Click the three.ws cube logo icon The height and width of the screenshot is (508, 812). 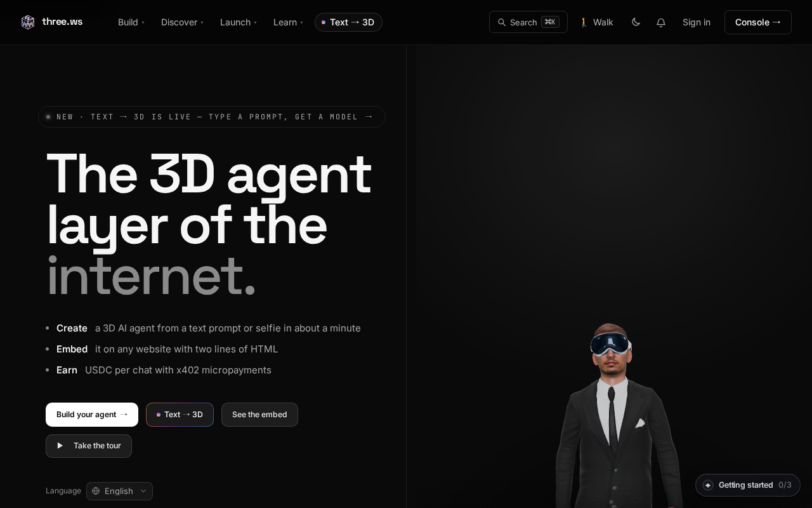(x=28, y=22)
